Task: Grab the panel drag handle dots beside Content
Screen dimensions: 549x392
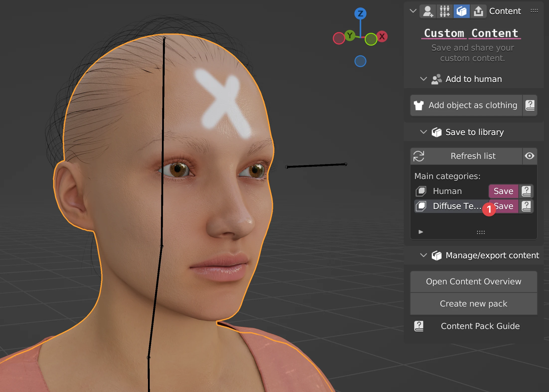Action: 534,11
